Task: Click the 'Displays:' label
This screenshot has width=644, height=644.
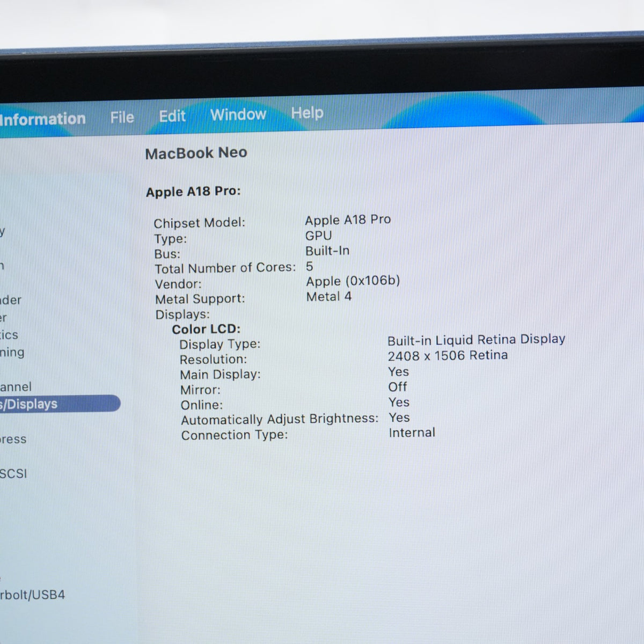Action: click(182, 314)
